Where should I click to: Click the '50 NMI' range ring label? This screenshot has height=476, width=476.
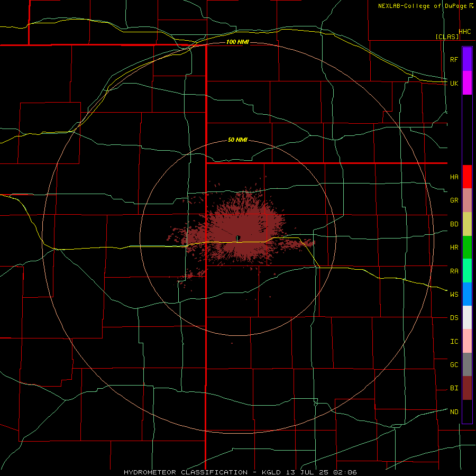click(x=237, y=140)
